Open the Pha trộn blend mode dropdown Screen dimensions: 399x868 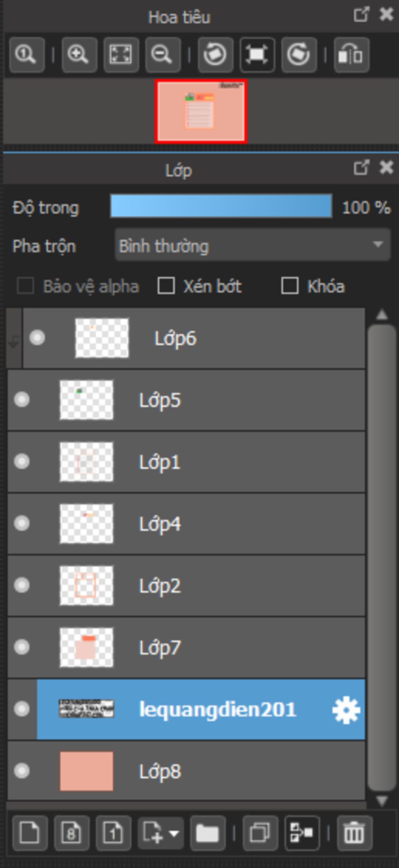pyautogui.click(x=252, y=245)
